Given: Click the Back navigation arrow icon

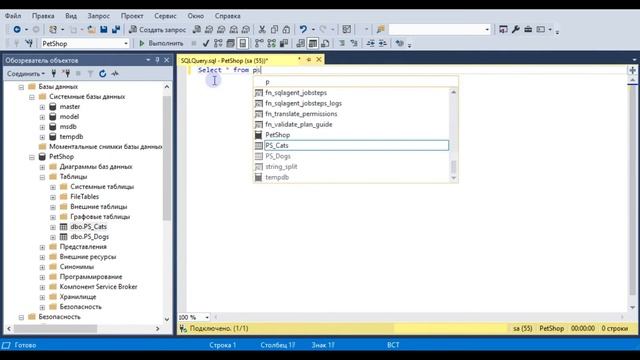Looking at the screenshot, I should [17, 29].
